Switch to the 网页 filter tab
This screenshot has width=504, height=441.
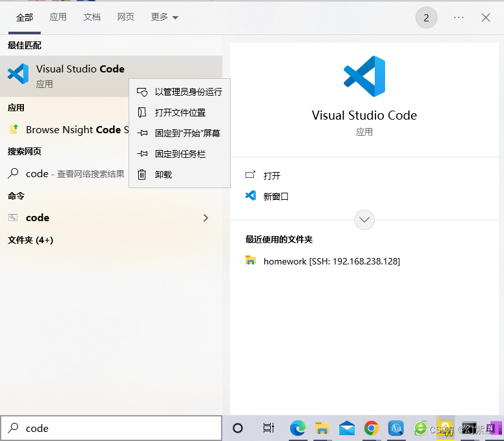click(126, 17)
